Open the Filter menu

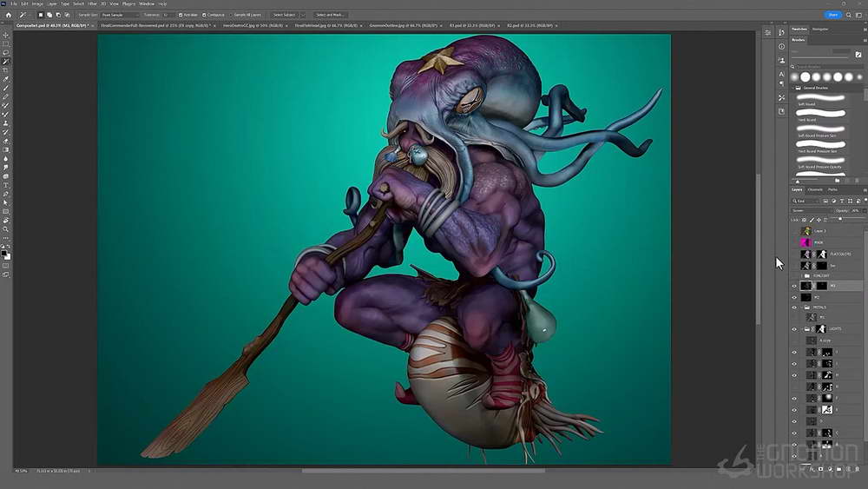point(93,3)
